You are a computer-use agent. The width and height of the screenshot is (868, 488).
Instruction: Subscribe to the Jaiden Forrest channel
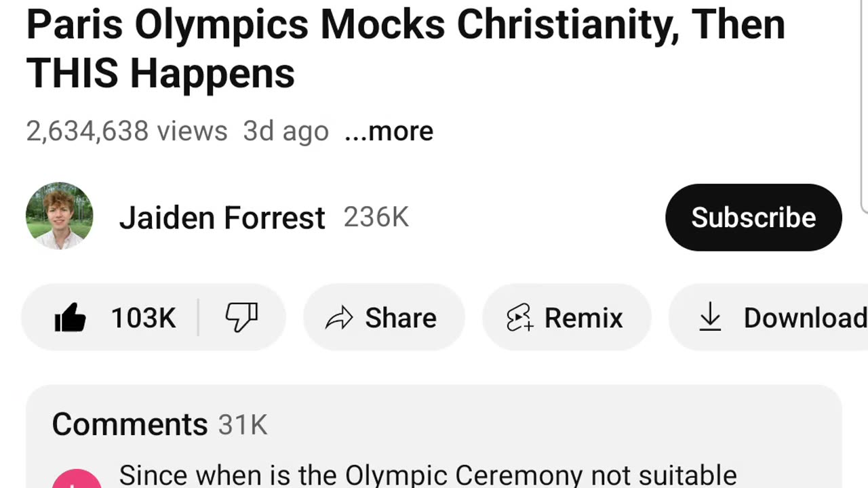coord(753,218)
